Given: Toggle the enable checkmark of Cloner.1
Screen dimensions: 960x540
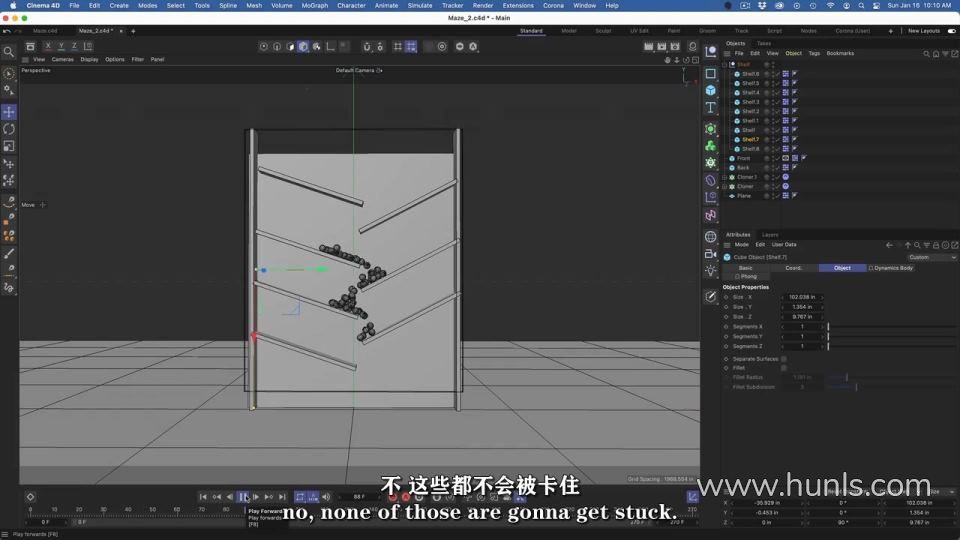Looking at the screenshot, I should 778,177.
